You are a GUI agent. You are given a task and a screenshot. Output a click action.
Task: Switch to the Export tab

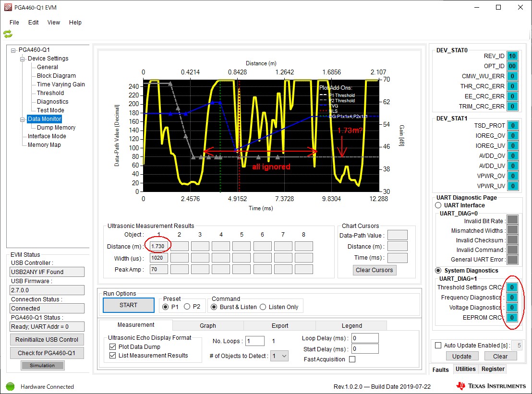click(x=280, y=326)
